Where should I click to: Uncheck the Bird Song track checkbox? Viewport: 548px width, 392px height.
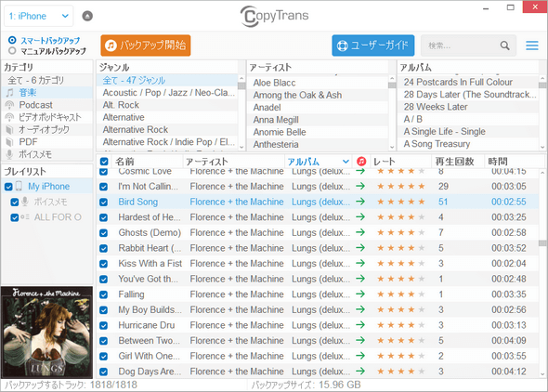[103, 202]
